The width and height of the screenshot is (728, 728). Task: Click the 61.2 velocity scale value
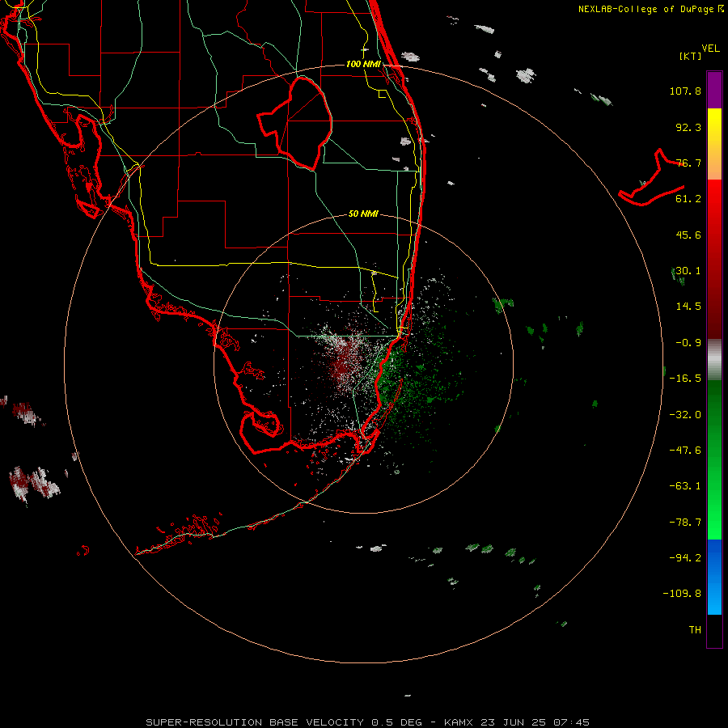point(688,199)
